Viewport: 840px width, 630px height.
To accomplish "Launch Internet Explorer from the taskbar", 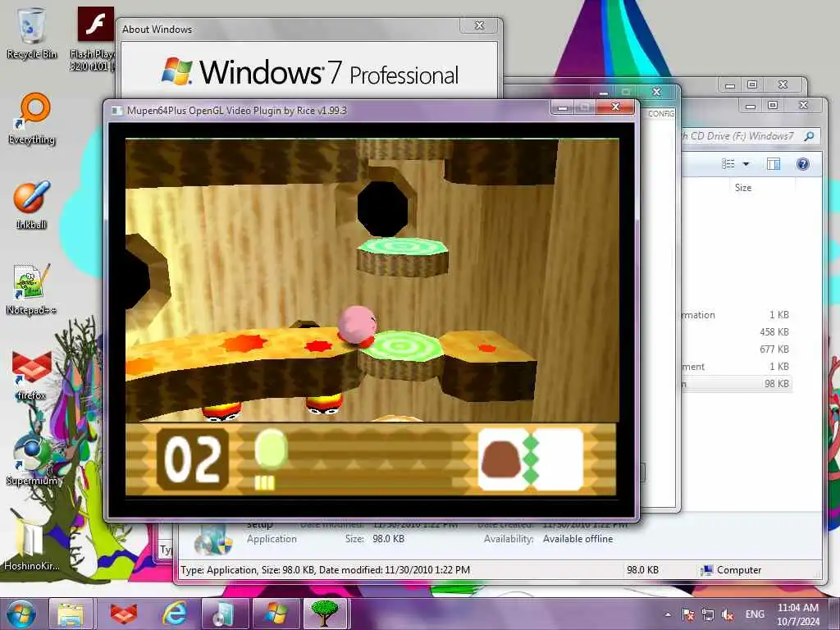I will click(x=175, y=614).
